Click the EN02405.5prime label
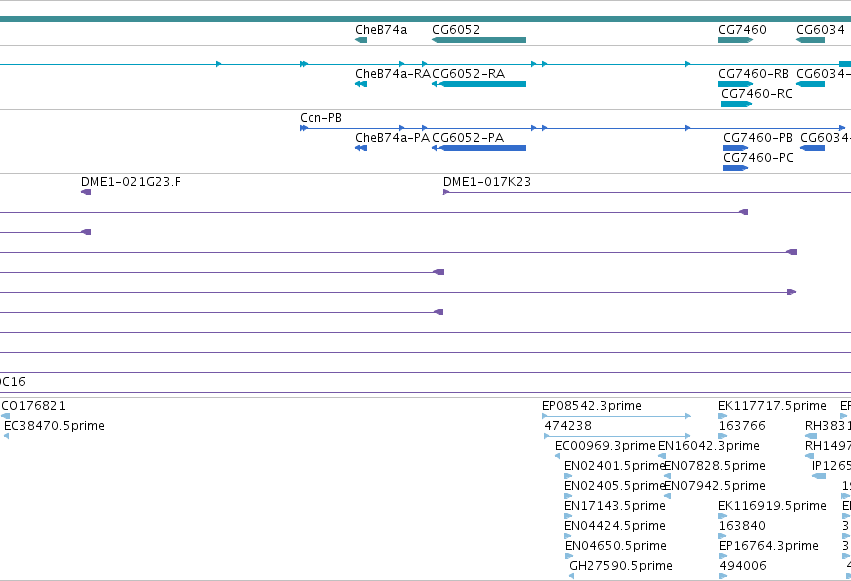This screenshot has height=581, width=851. click(614, 486)
